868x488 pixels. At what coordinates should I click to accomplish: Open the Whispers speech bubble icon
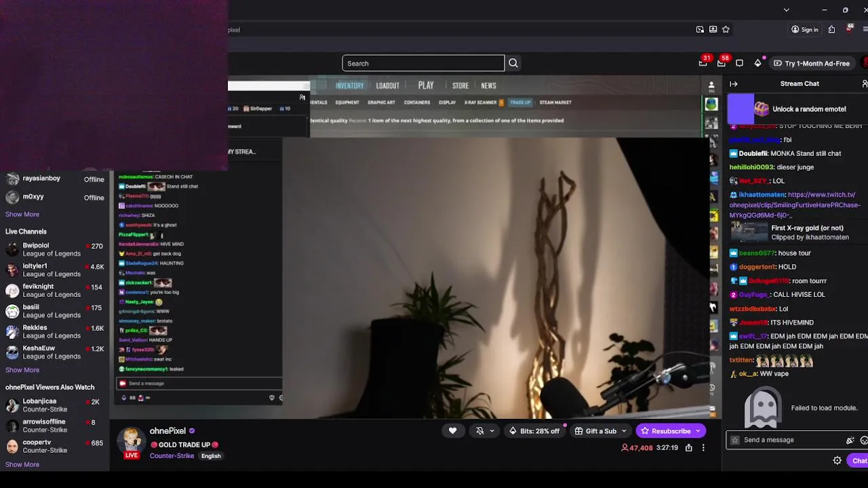740,63
